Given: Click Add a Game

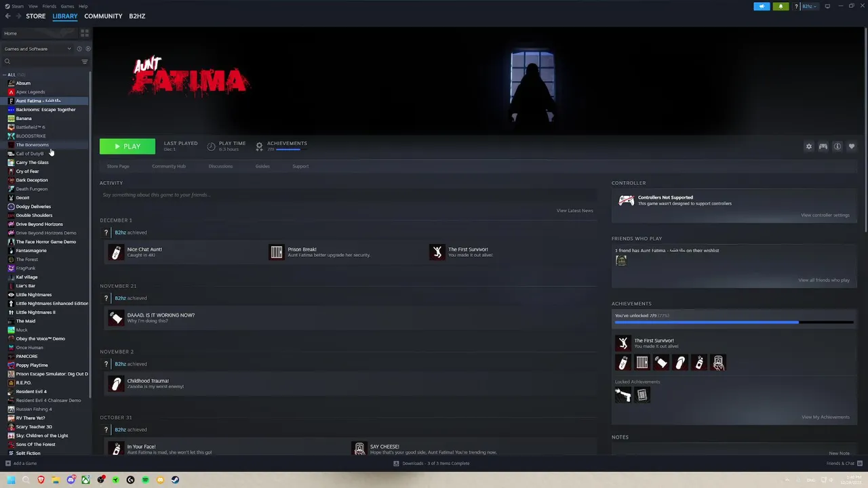Looking at the screenshot, I should 21,464.
